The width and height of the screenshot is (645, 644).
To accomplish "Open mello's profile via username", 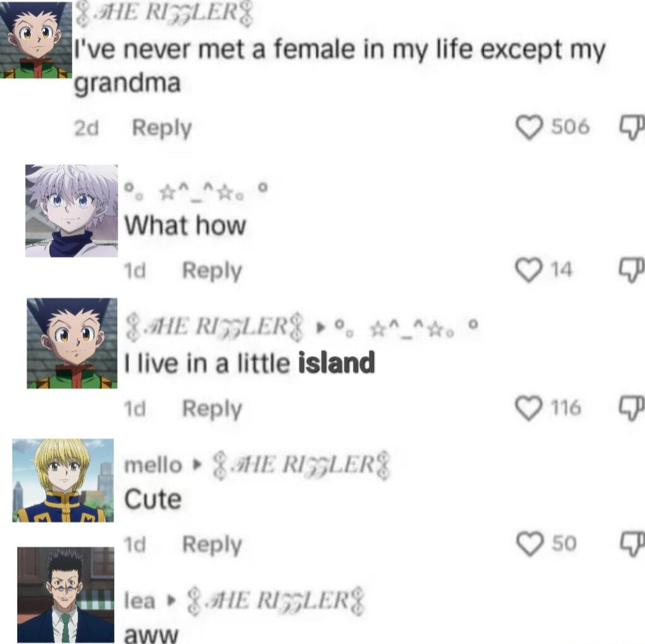I will [x=153, y=465].
